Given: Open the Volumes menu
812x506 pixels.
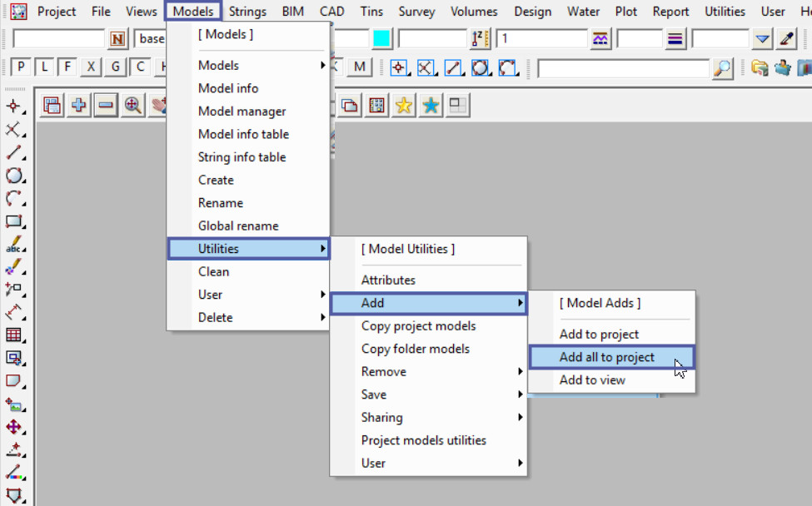Looking at the screenshot, I should [474, 12].
